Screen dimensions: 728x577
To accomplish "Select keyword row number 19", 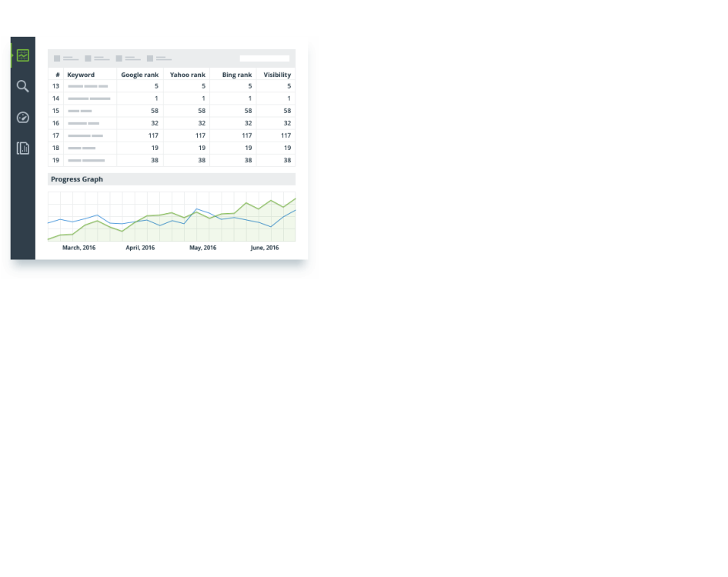I will [172, 160].
